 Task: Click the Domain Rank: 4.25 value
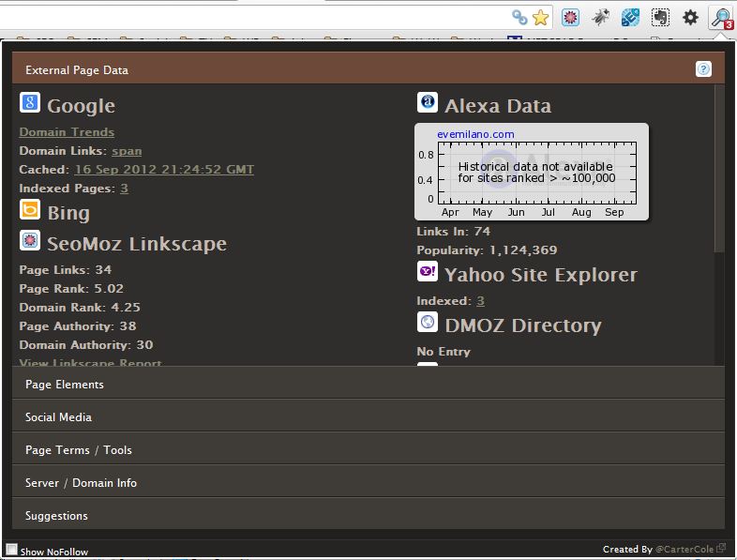coord(80,308)
